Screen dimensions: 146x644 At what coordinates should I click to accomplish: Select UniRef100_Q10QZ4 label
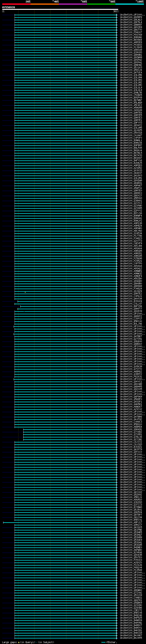point(131,291)
